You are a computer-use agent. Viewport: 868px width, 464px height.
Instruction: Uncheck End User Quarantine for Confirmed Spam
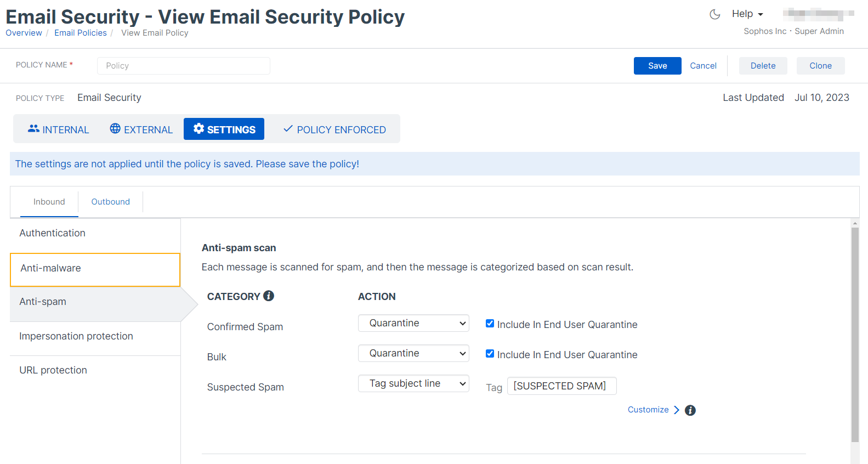click(x=490, y=324)
